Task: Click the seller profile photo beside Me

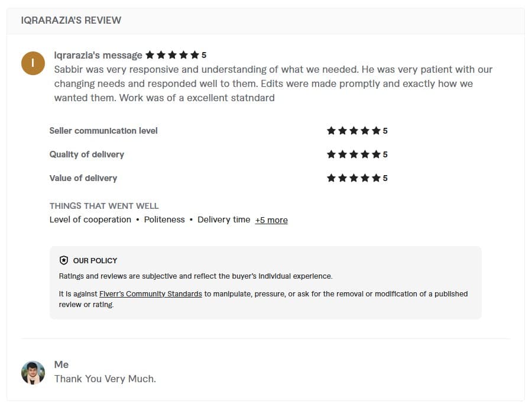Action: point(33,372)
